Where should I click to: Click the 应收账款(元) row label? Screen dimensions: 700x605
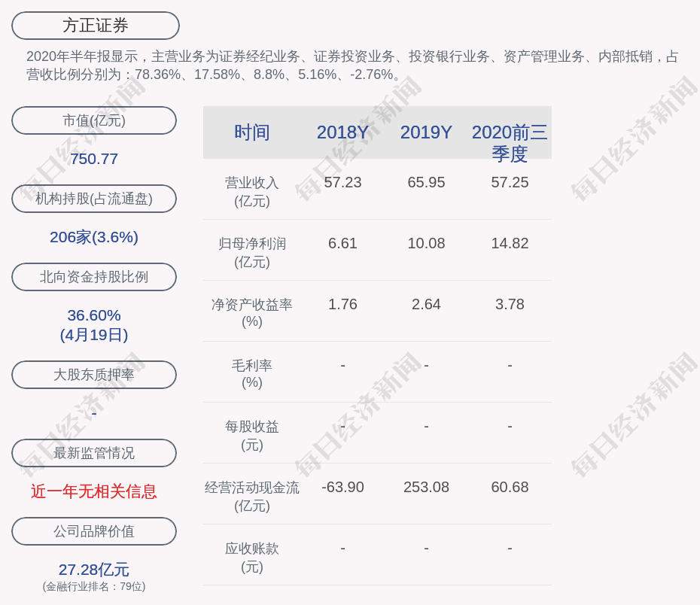click(252, 558)
